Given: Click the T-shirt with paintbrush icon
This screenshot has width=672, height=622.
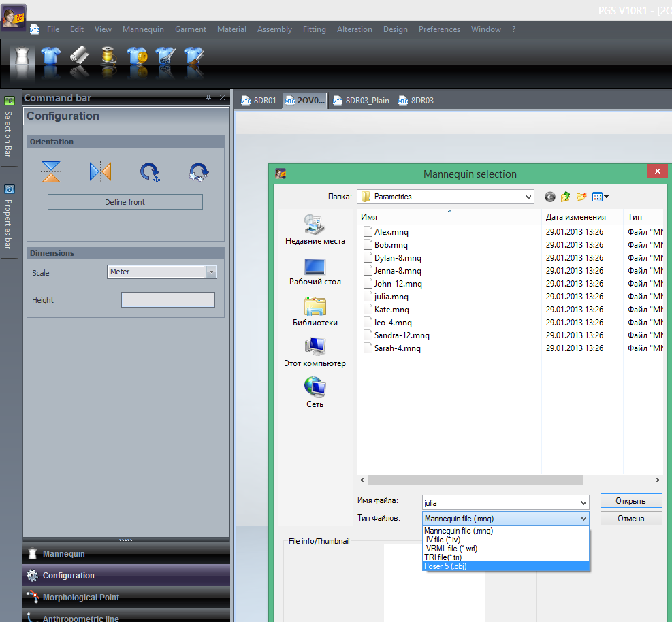Looking at the screenshot, I should pyautogui.click(x=194, y=56).
